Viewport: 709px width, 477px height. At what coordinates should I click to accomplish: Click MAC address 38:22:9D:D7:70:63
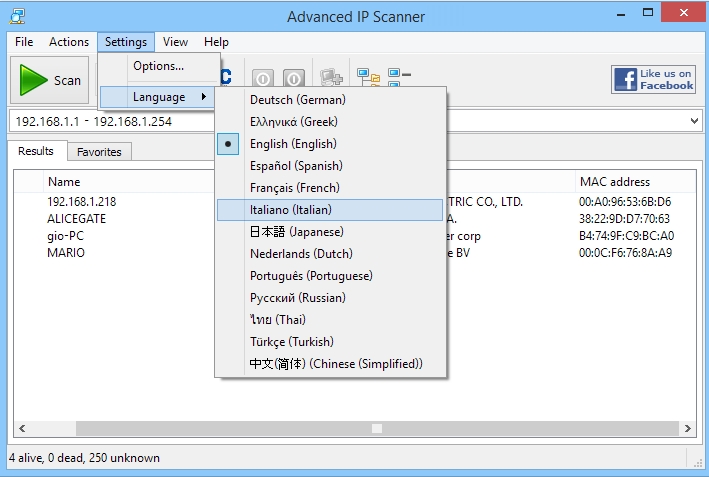624,219
